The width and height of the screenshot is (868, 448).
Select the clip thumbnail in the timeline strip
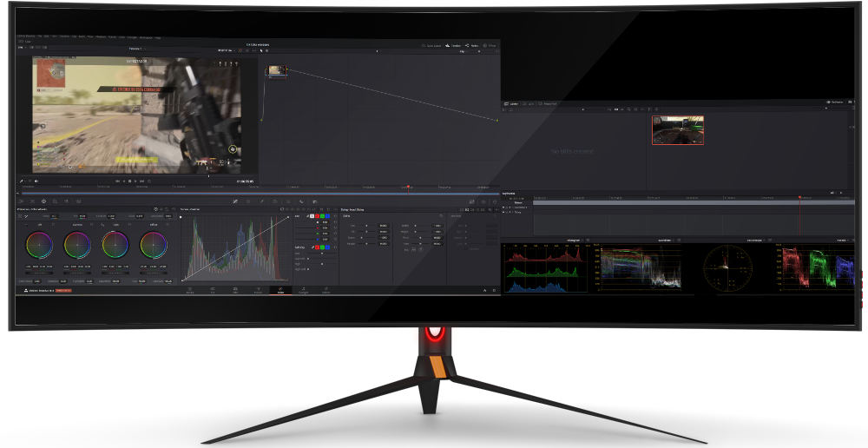pyautogui.click(x=677, y=129)
